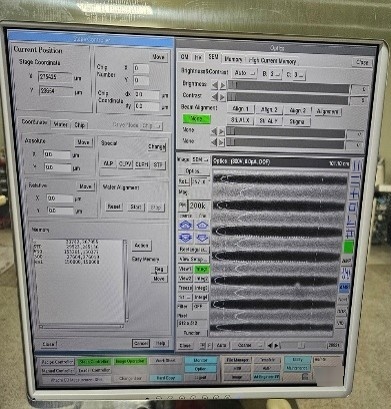Image resolution: width=391 pixels, height=409 pixels.
Task: Click the ALP button in the Special group
Action: coord(108,164)
